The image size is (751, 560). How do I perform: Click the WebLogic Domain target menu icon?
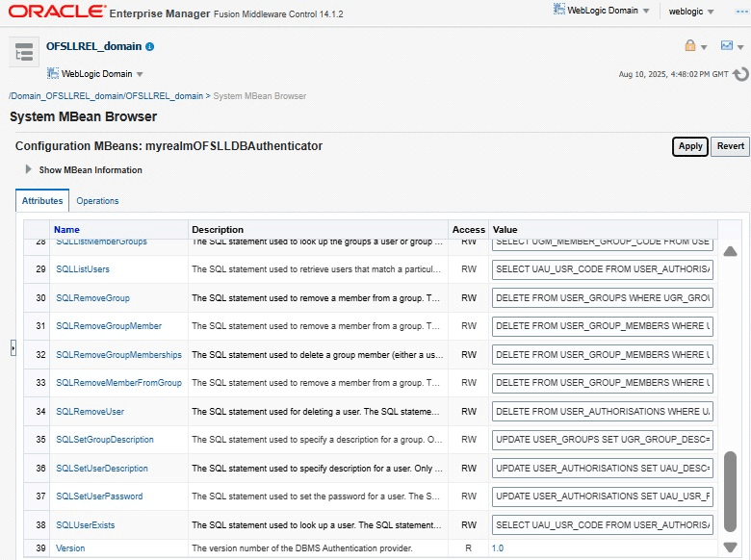click(53, 73)
